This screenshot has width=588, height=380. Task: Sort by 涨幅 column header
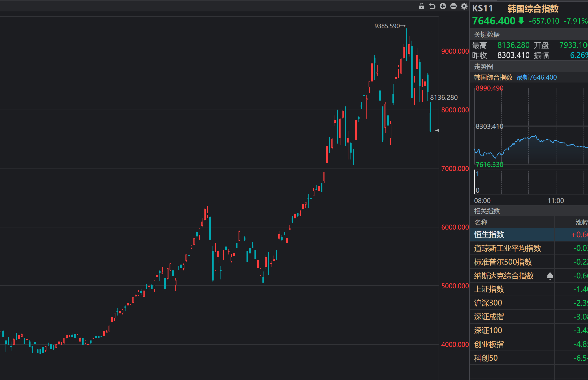click(x=582, y=222)
